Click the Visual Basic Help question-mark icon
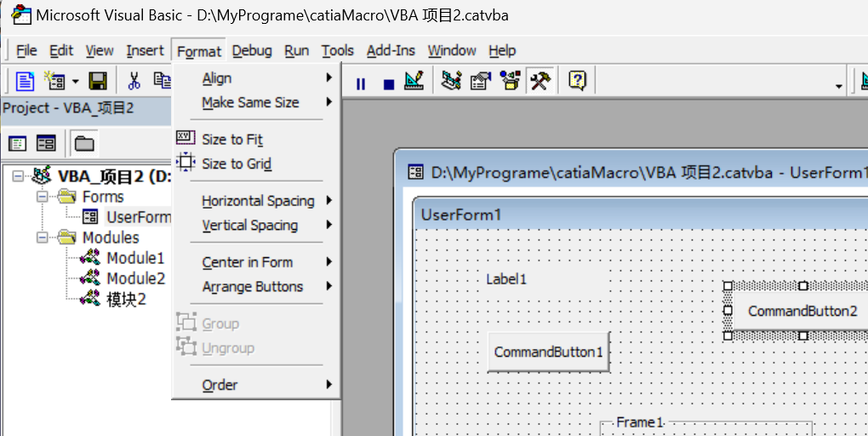This screenshot has width=868, height=436. pos(577,81)
